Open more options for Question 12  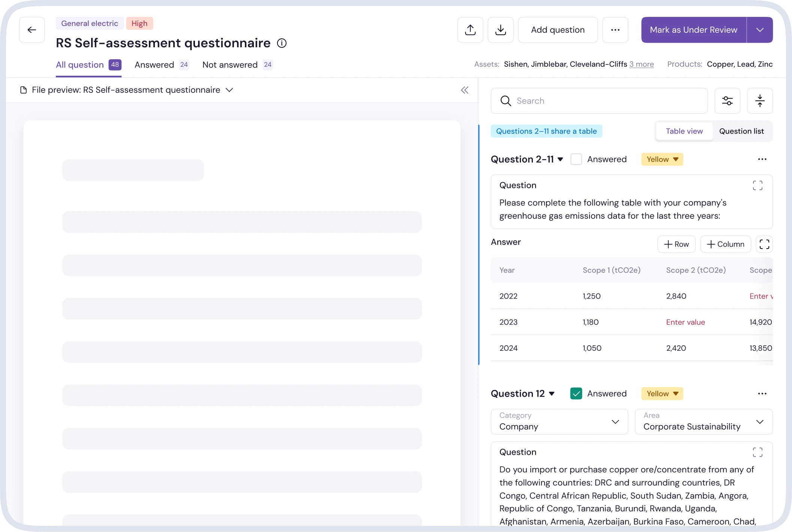click(762, 394)
